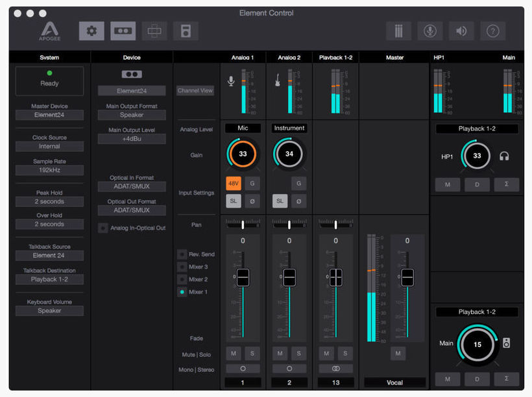Sum HP1 output to mono with Σ
Image resolution: width=532 pixels, height=397 pixels.
[x=507, y=185]
